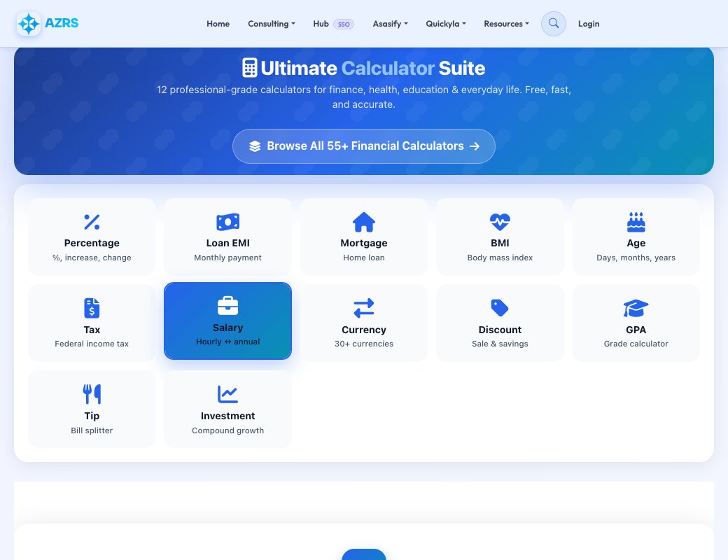Click the Loan EMI money bill icon

click(228, 222)
